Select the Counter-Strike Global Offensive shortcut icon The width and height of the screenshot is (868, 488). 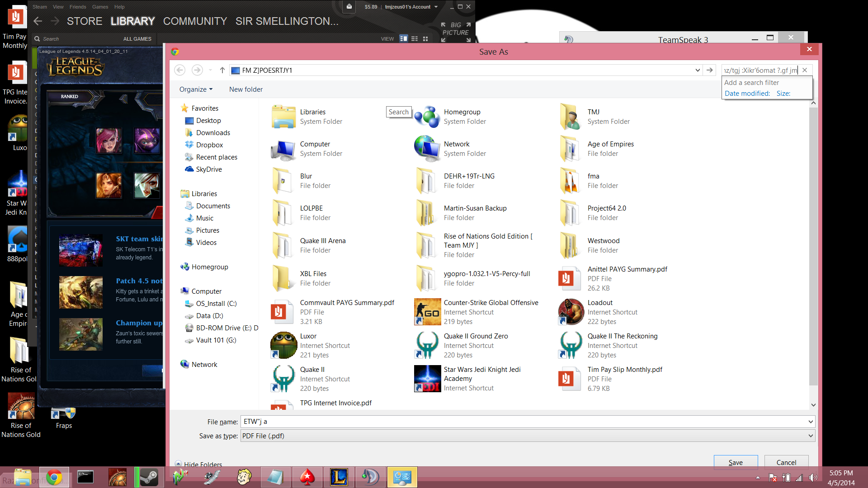pyautogui.click(x=427, y=312)
